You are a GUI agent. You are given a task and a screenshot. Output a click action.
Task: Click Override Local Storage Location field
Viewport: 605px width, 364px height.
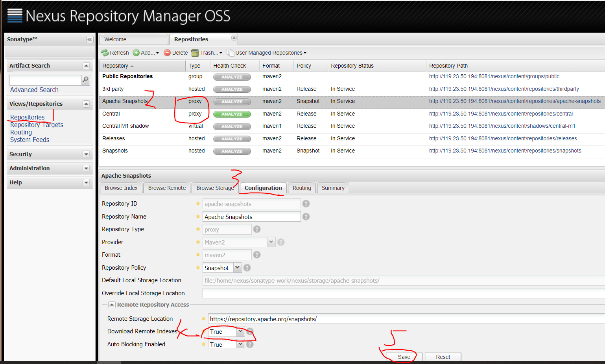point(404,293)
